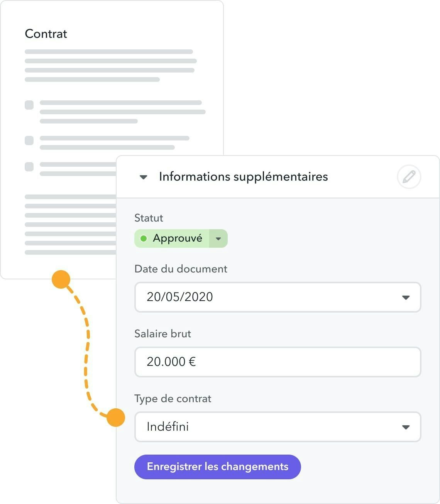Click the 20/05/2020 date value

(x=180, y=297)
